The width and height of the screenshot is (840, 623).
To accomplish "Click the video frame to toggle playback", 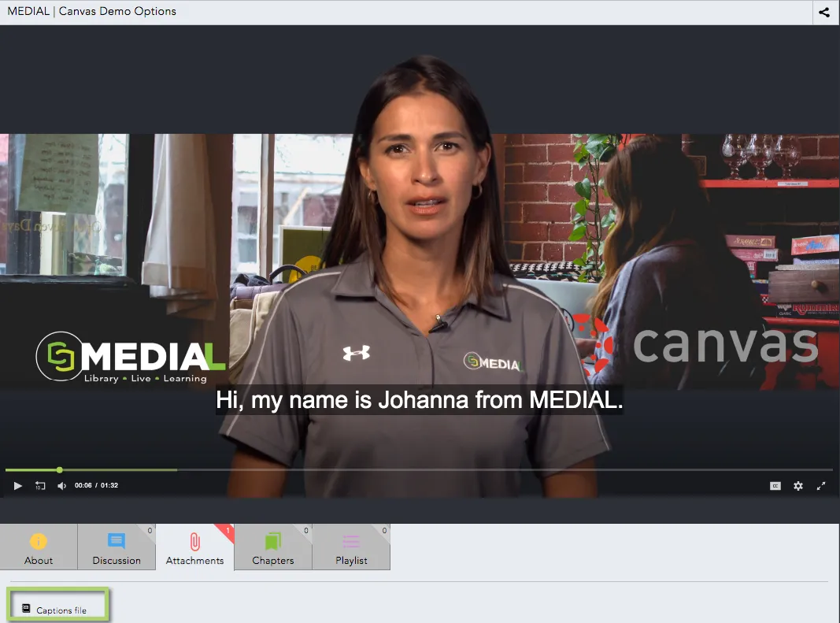I will coord(420,261).
